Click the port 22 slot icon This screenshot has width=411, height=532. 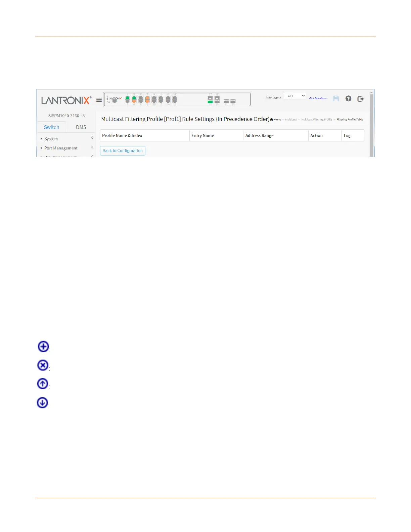[x=233, y=101]
